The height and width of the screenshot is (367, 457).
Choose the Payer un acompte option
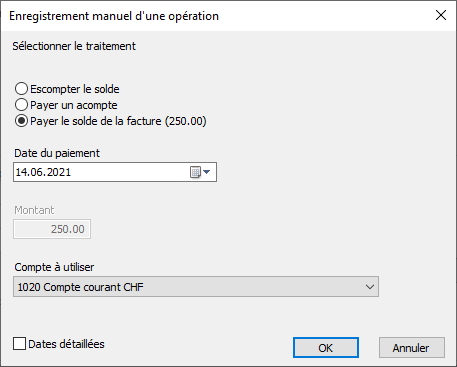point(21,105)
